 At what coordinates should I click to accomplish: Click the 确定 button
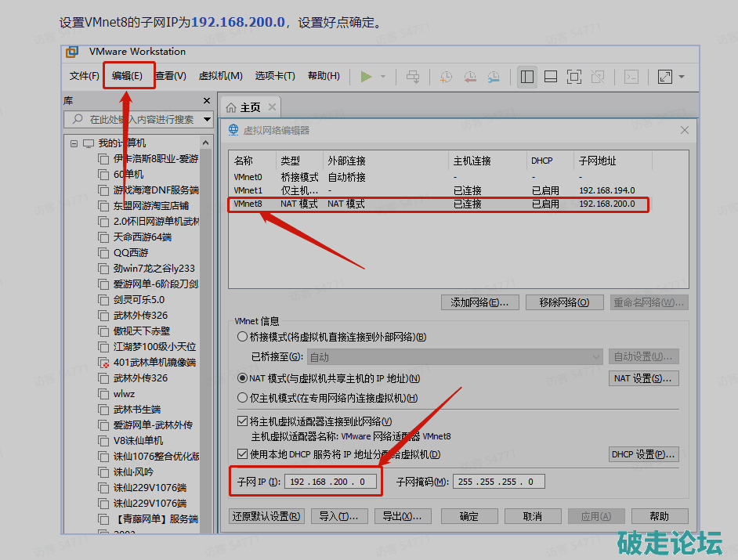pos(469,516)
